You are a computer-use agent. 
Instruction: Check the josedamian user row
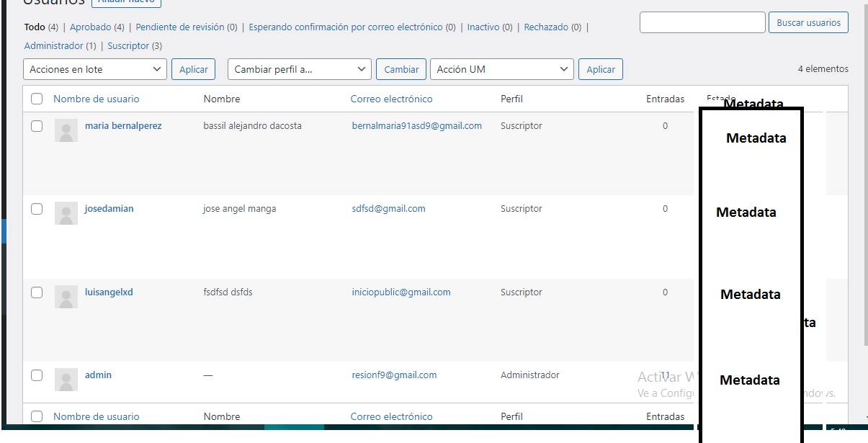tap(37, 209)
